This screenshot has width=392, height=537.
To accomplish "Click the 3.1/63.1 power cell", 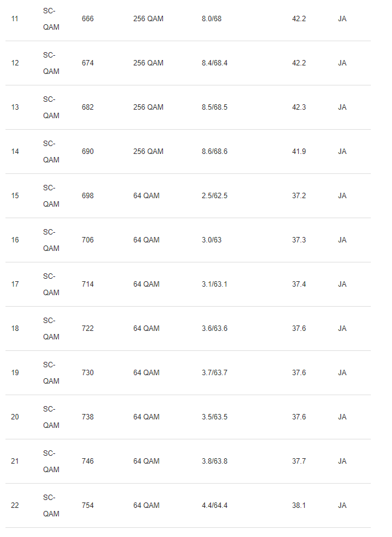I will click(214, 284).
